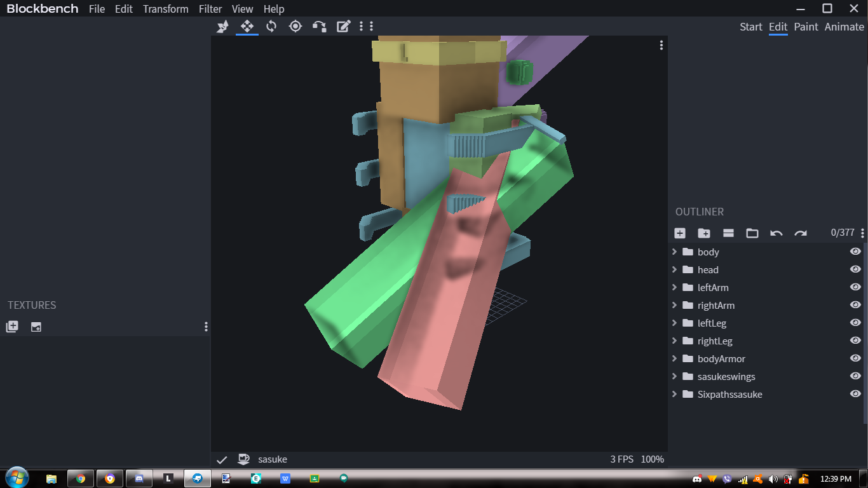Import a texture with the import texture icon

click(36, 327)
